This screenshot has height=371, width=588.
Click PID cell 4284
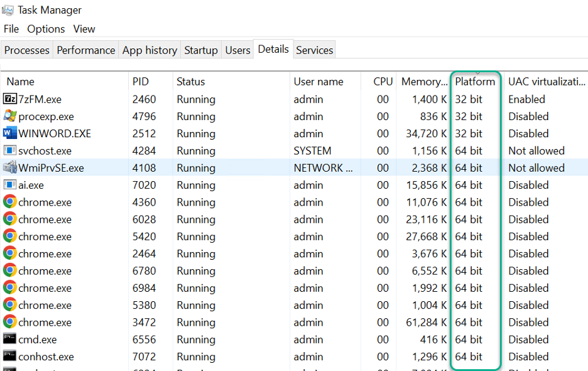(144, 151)
